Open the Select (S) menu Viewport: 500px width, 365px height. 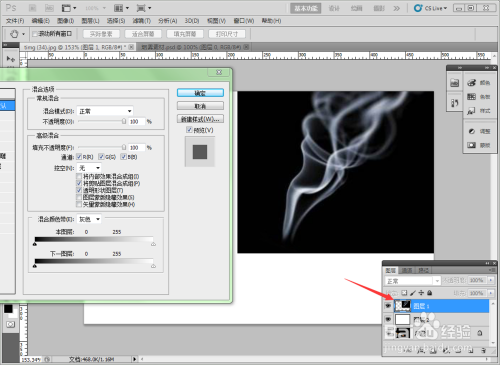point(116,21)
